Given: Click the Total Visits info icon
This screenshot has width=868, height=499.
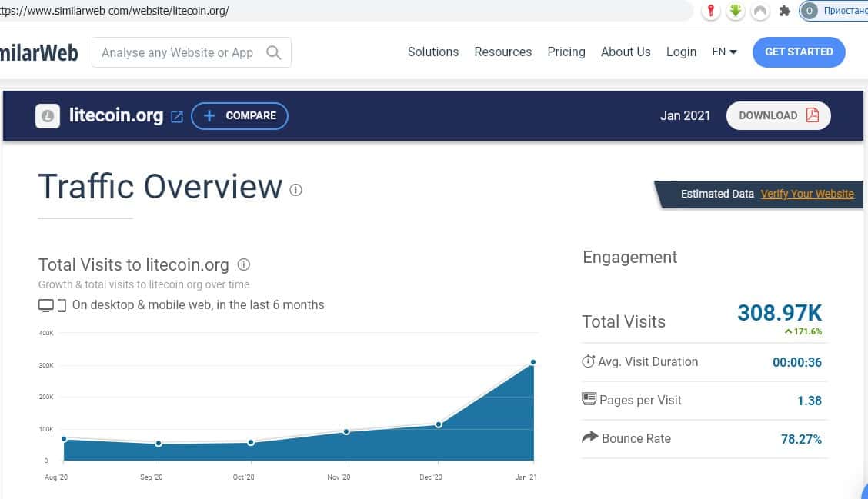Looking at the screenshot, I should 244,264.
